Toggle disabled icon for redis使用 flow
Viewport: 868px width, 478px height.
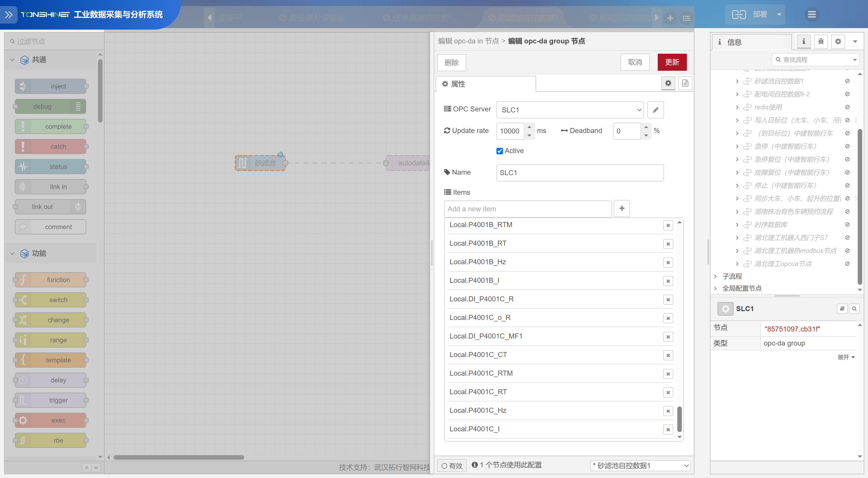pyautogui.click(x=847, y=107)
